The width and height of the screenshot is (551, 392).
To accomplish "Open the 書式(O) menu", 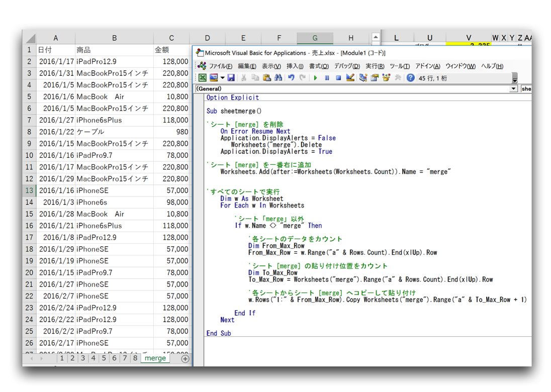I will [319, 66].
